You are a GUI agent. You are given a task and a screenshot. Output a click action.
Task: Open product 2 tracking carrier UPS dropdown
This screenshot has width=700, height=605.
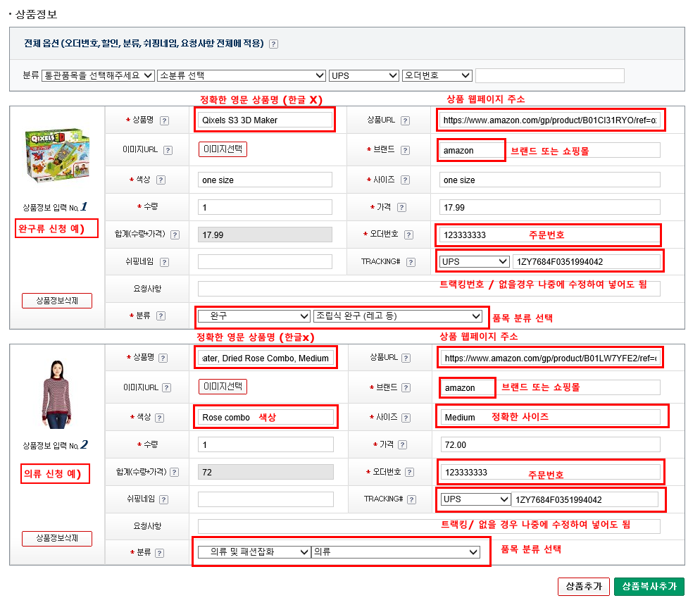[476, 499]
